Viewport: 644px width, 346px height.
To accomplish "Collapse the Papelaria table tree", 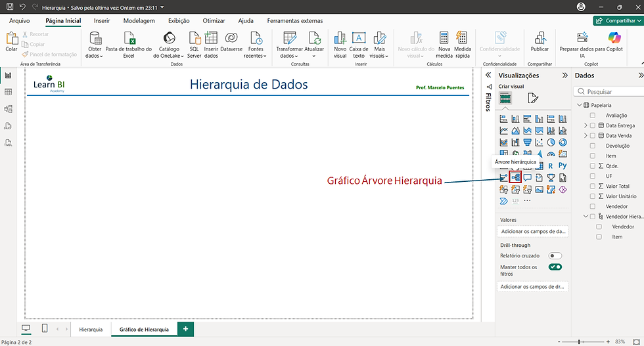I will point(580,105).
